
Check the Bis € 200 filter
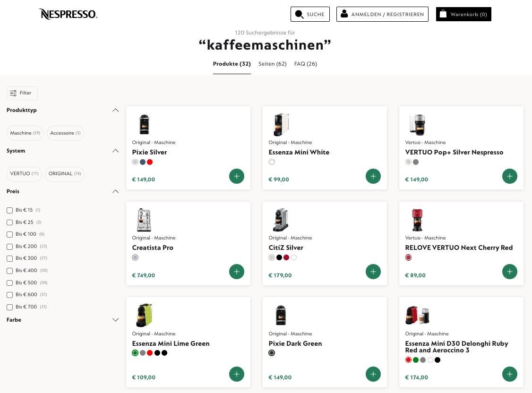click(x=10, y=247)
